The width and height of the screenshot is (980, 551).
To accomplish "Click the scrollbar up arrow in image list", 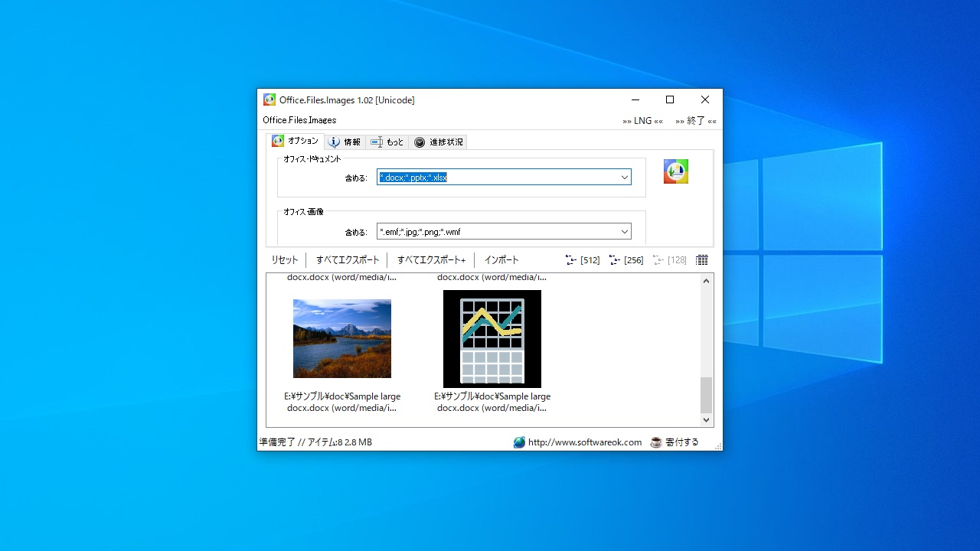I will pos(707,281).
